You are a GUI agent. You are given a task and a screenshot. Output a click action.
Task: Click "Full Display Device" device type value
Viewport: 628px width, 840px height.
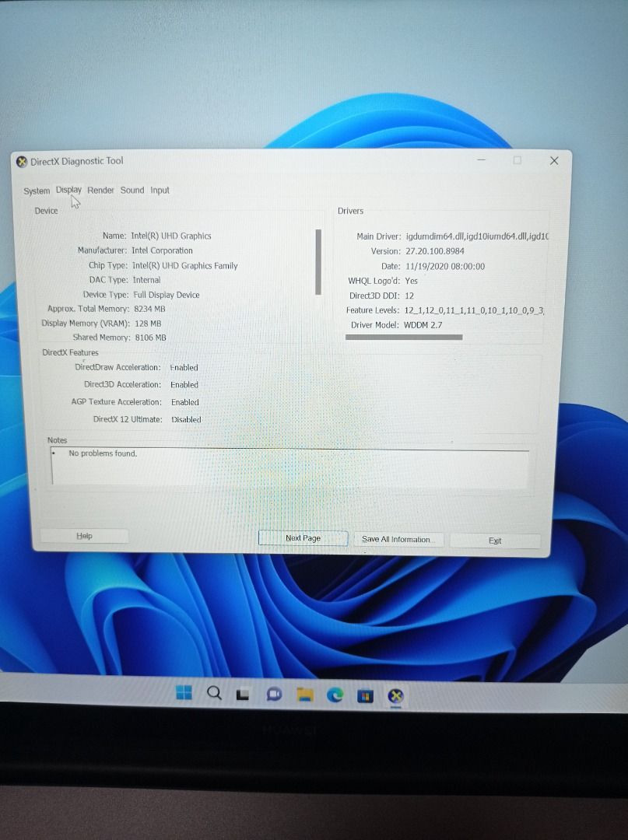tap(166, 295)
